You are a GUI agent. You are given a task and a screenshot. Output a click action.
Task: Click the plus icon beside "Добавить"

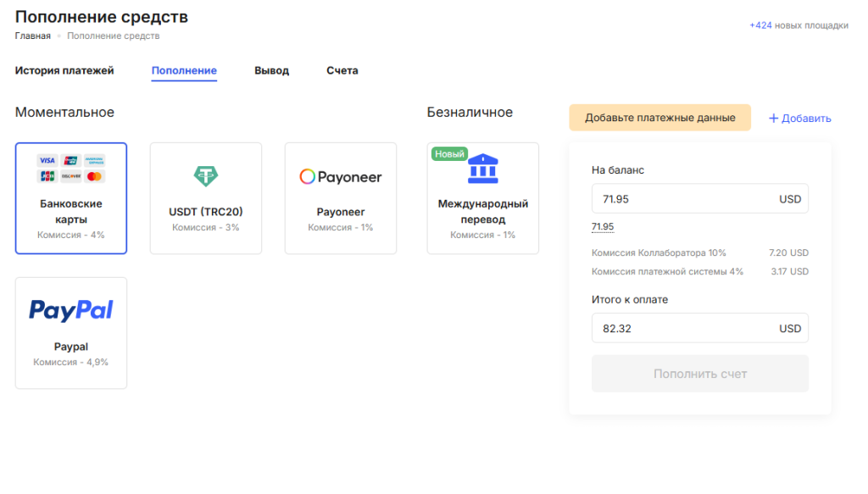(x=773, y=119)
